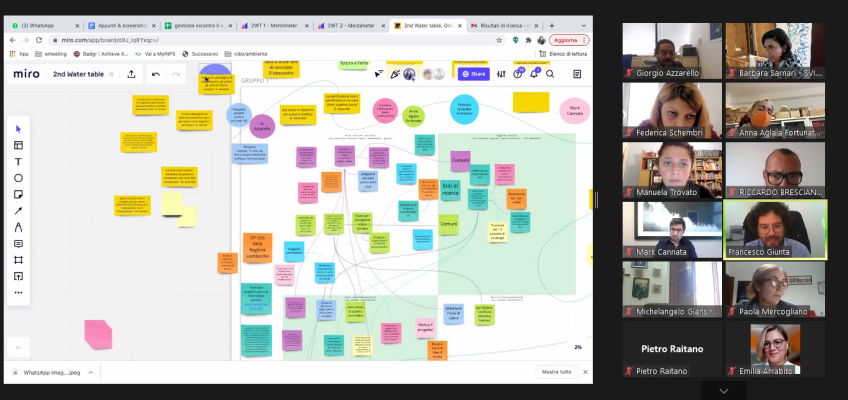This screenshot has width=848, height=400.
Task: Open Miro board settings sliders icon
Action: (x=501, y=74)
